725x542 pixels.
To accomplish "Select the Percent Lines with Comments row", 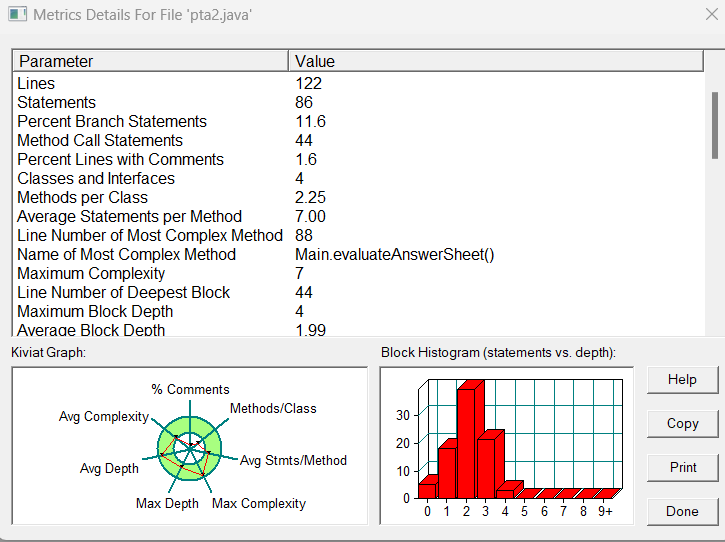I will coord(358,159).
